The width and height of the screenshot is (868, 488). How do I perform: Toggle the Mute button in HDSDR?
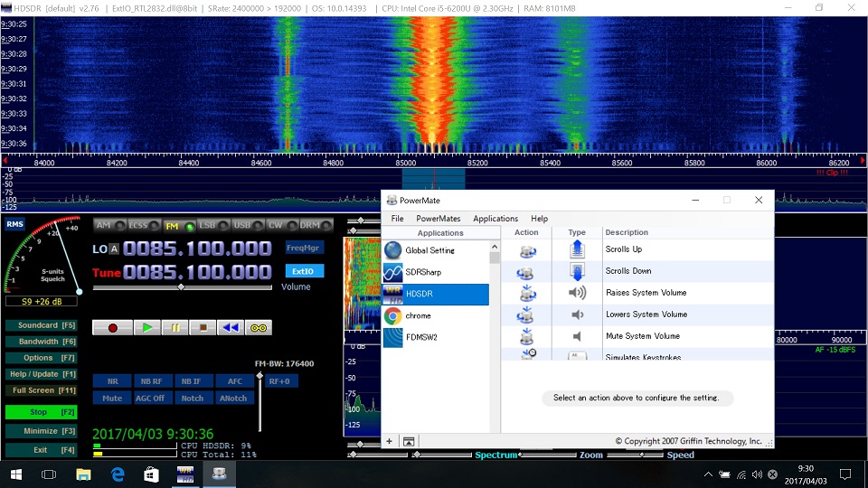click(112, 398)
